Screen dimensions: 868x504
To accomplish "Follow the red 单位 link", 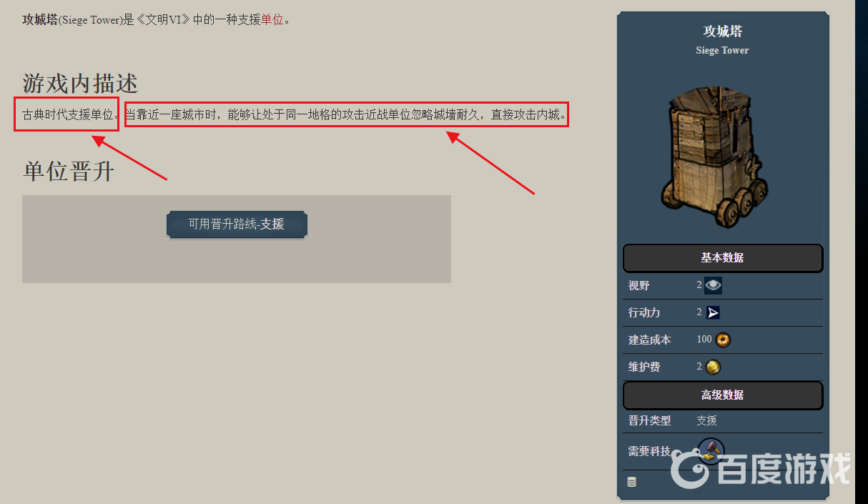I will pos(272,20).
